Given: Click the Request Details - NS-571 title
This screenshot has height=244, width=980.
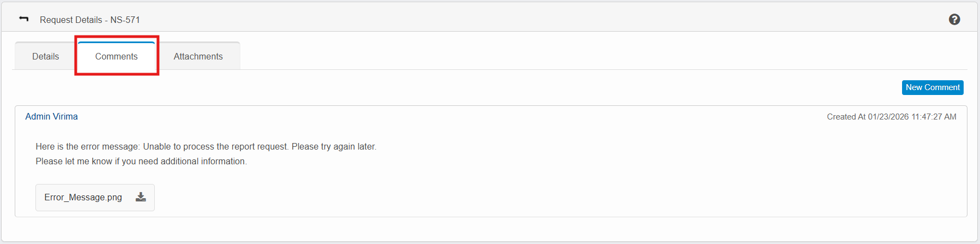Looking at the screenshot, I should pyautogui.click(x=89, y=20).
